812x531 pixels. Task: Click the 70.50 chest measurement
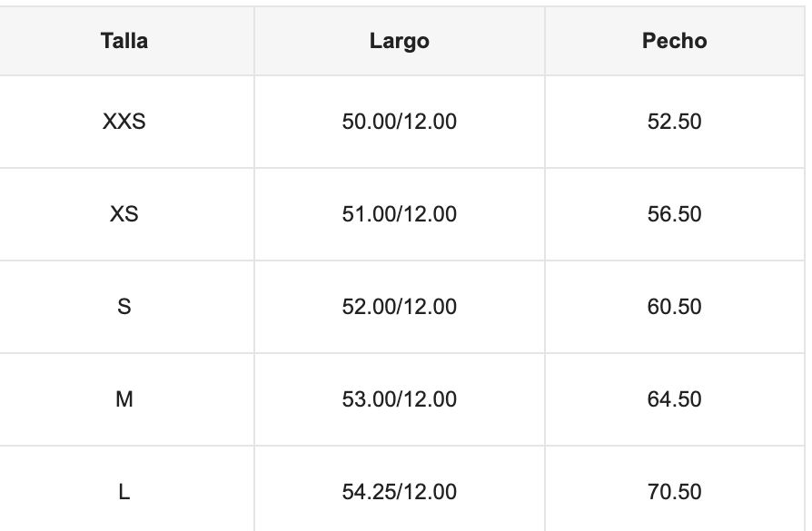coord(674,492)
